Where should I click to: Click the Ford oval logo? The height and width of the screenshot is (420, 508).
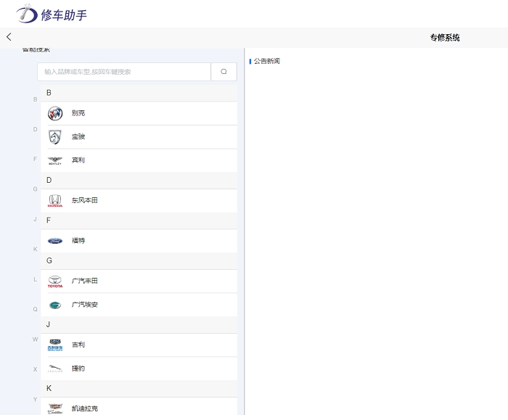55,241
